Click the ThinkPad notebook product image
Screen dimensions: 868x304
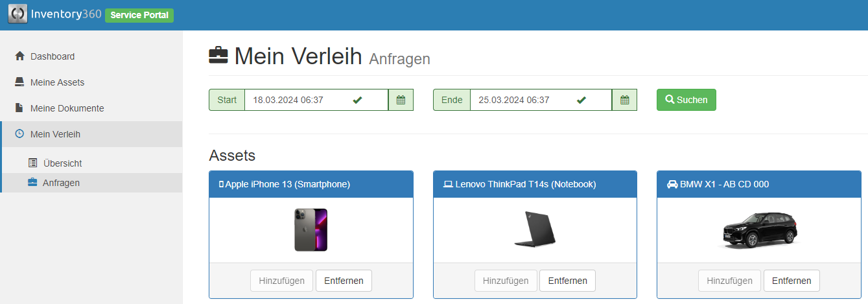(x=535, y=229)
